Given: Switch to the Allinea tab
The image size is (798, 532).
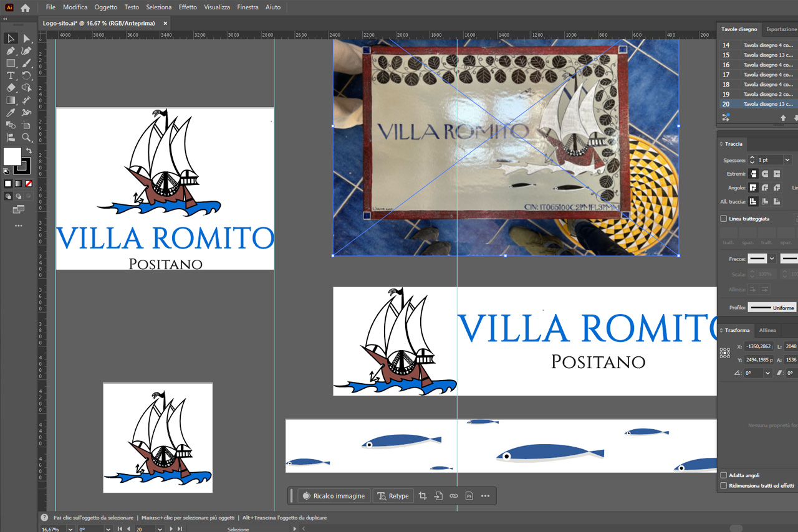Looking at the screenshot, I should 767,330.
